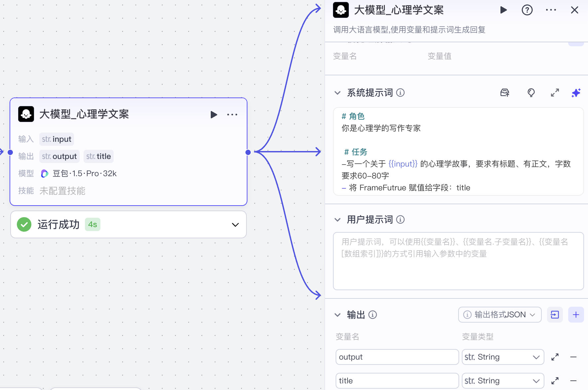Click the lightbulb prompt optimization icon
The image size is (588, 390).
coord(531,93)
